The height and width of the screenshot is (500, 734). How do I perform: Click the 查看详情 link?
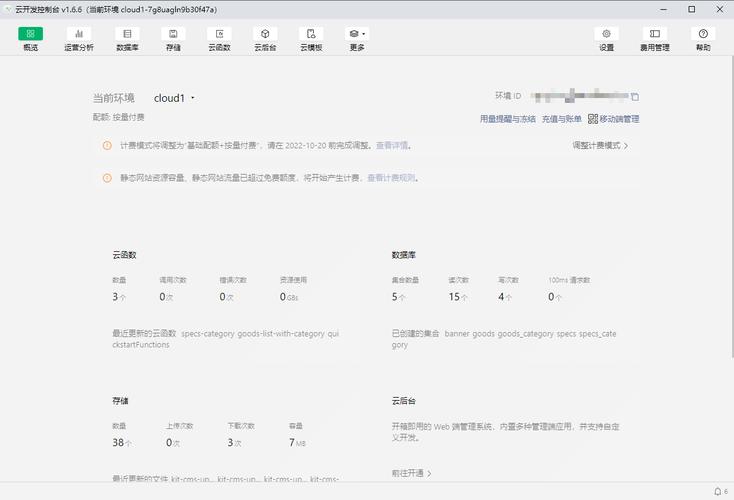[x=392, y=146]
